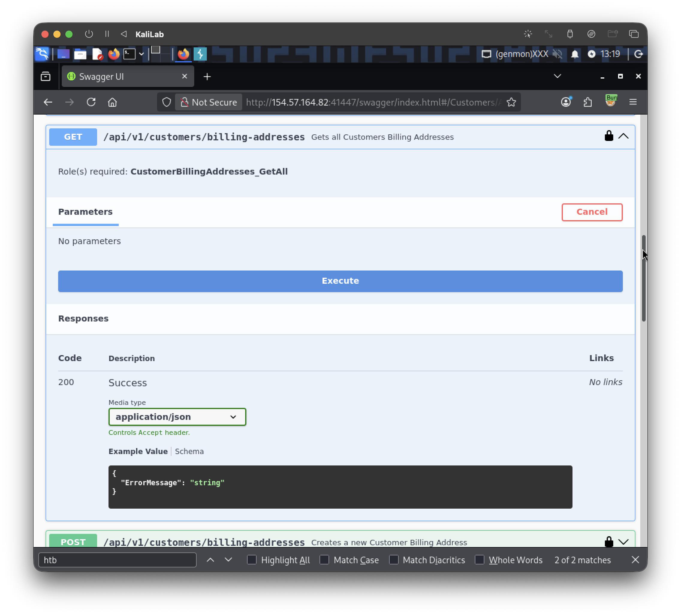Click the Execute button
Screen dimensions: 681x616
(340, 281)
